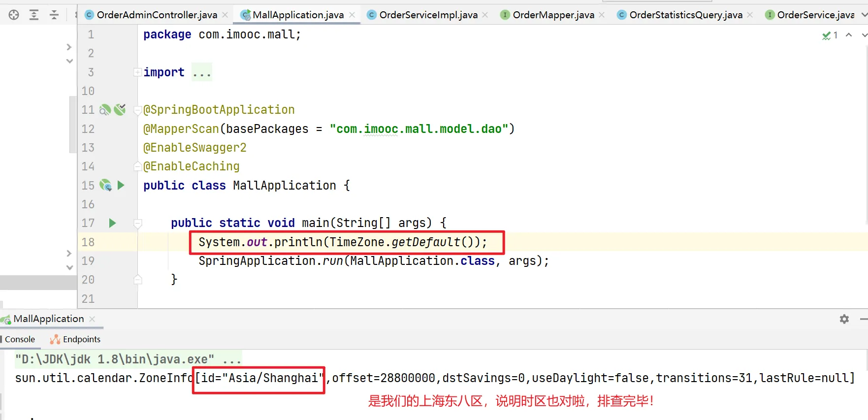The height and width of the screenshot is (420, 868).
Task: Click the sun.util.calendar.ZoneInfo console output
Action: pyautogui.click(x=105, y=378)
